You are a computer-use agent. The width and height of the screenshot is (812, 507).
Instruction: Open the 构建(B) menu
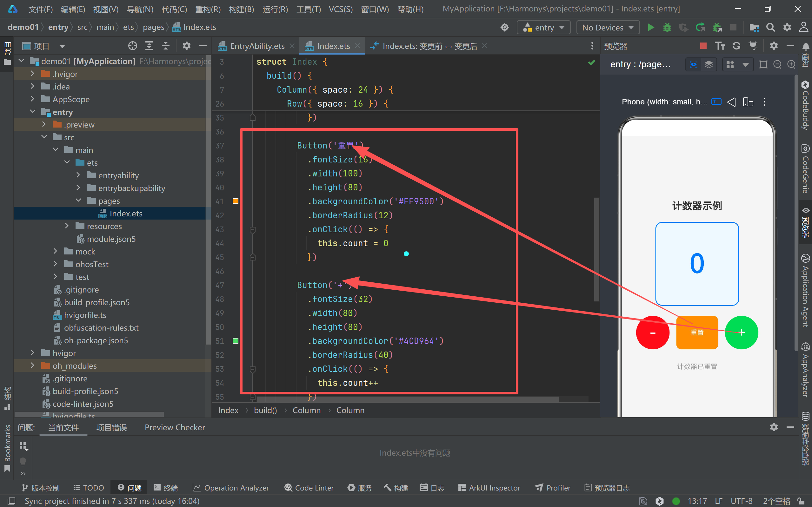(x=241, y=9)
